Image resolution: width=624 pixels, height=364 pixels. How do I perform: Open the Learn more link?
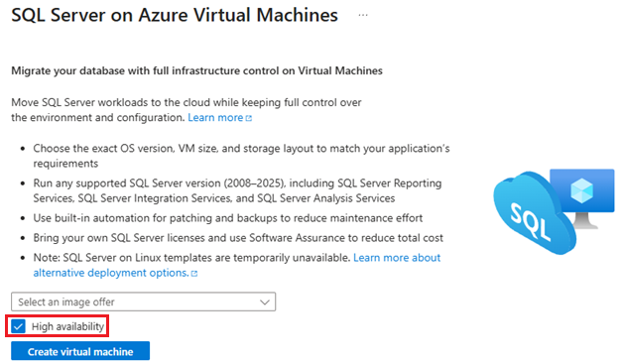219,118
